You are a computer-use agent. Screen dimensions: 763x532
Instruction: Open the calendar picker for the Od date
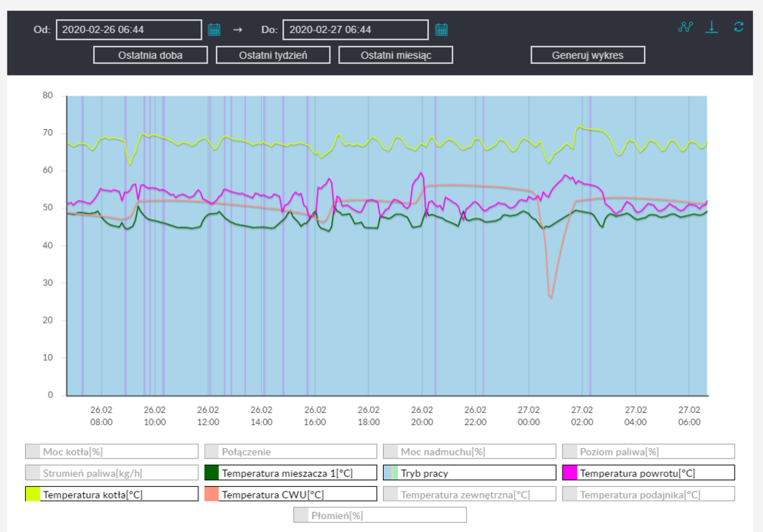pyautogui.click(x=214, y=30)
